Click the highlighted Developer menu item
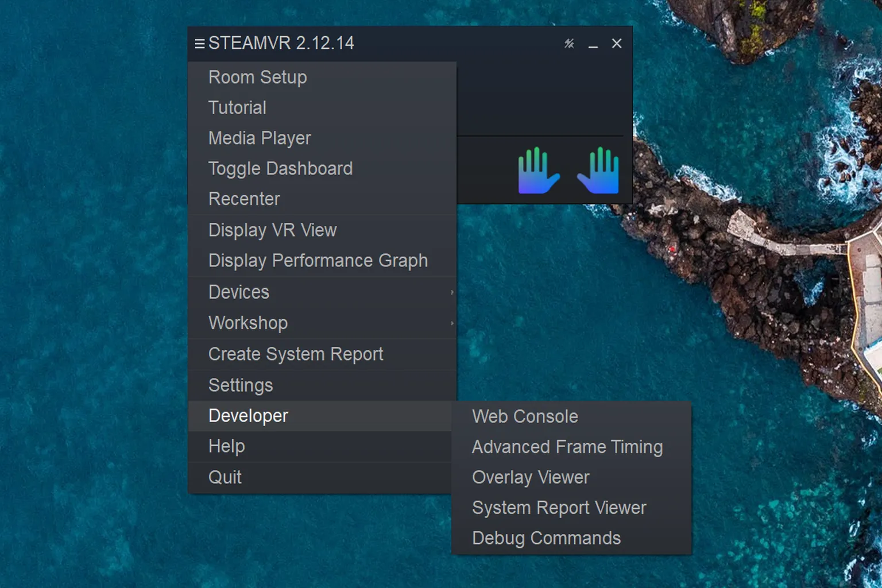This screenshot has height=588, width=882. [320, 416]
